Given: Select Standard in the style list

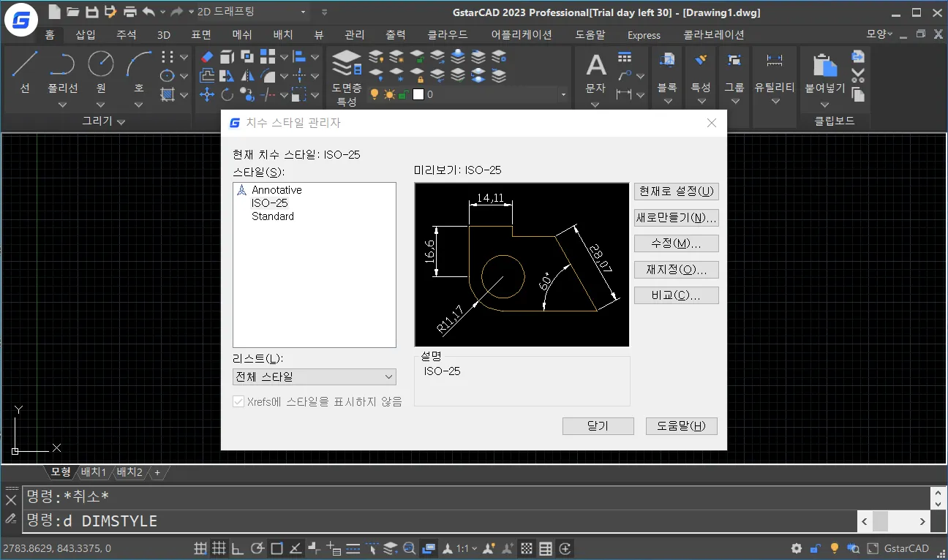Looking at the screenshot, I should coord(273,216).
